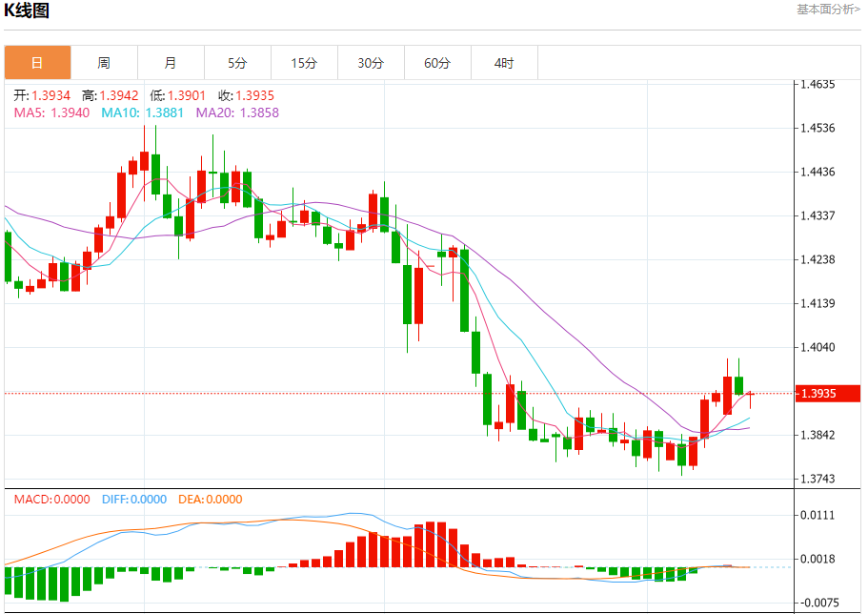Click the 1.3743 price axis label

(818, 479)
